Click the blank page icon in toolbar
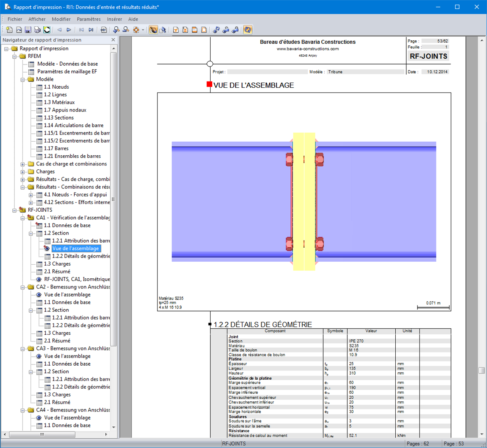 pos(204,30)
